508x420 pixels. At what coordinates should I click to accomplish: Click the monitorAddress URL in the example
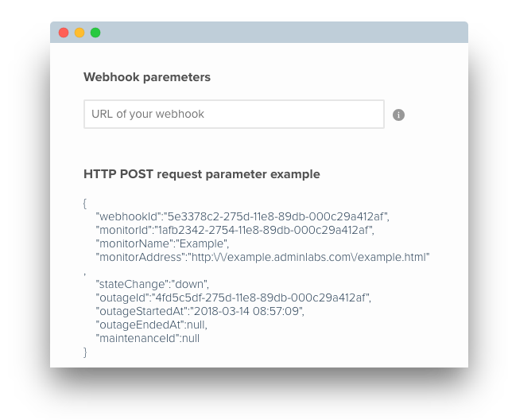coord(308,257)
